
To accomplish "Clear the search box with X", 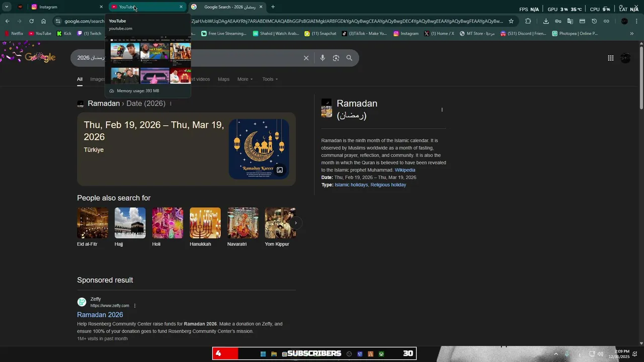I will coord(306,58).
